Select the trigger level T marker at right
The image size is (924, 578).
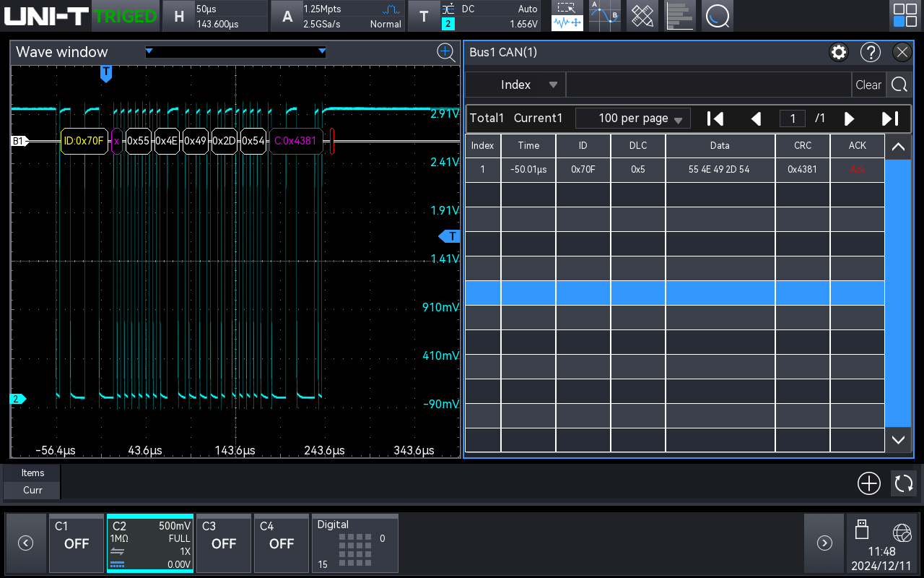pos(450,236)
